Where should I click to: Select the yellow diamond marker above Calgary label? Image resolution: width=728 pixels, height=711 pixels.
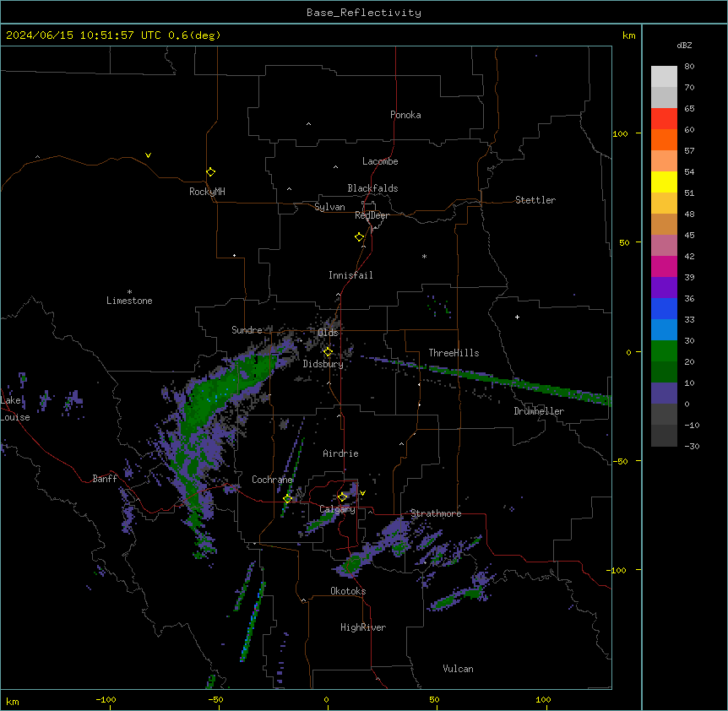[342, 497]
